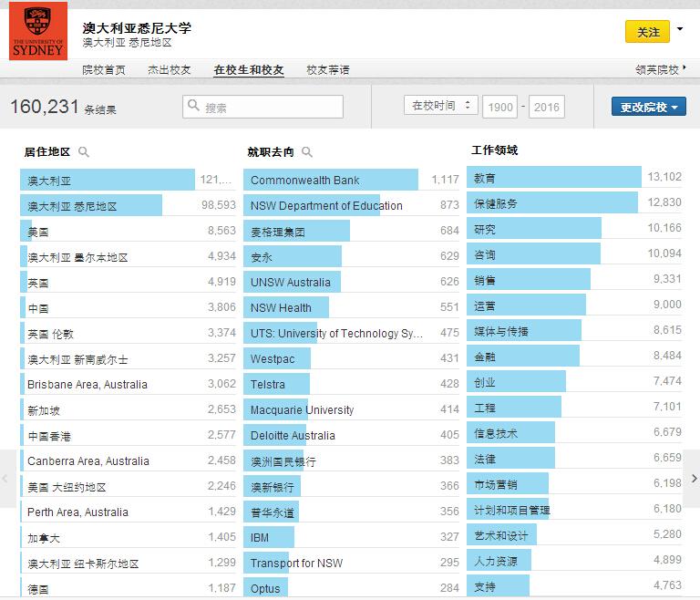The image size is (700, 600).
Task: Select the 加拿大 location row
Action: [x=128, y=537]
